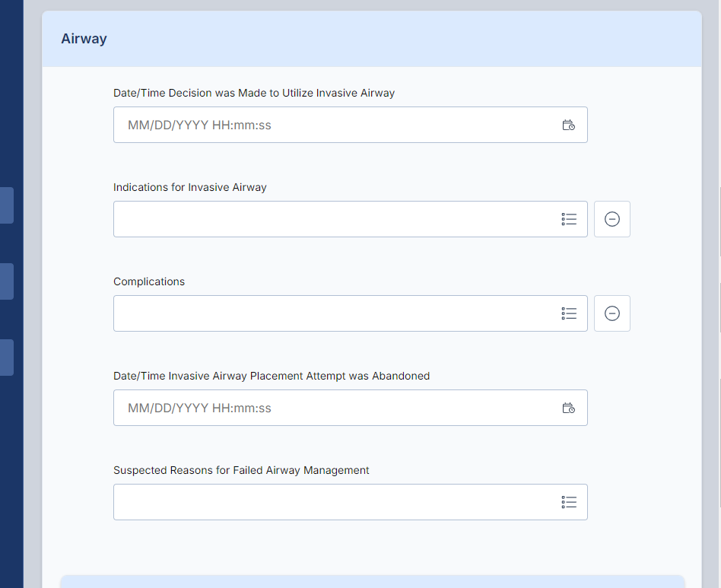The height and width of the screenshot is (588, 721).
Task: Click the Complications field label
Action: tap(149, 281)
